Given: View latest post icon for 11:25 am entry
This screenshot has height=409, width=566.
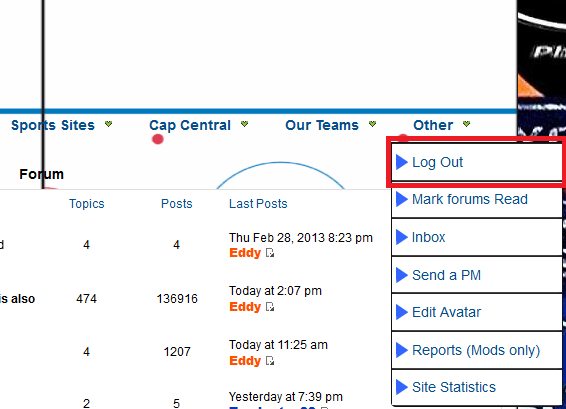Looking at the screenshot, I should [270, 361].
